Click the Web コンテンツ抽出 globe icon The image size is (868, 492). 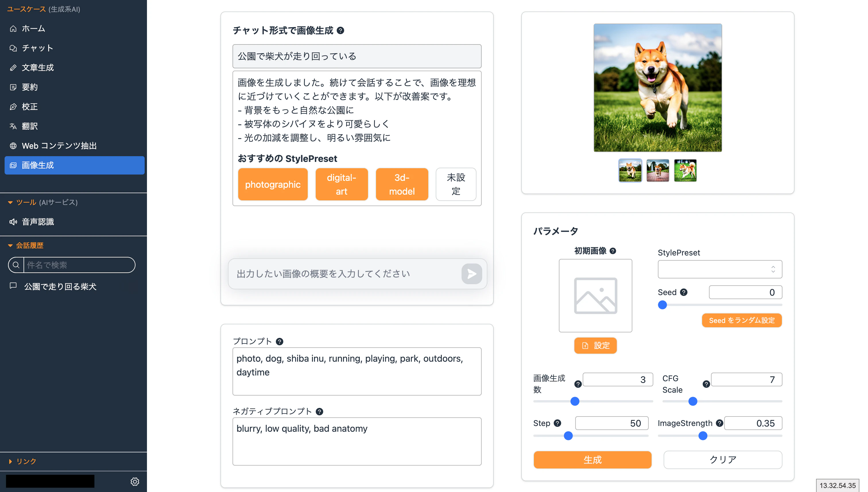[13, 146]
